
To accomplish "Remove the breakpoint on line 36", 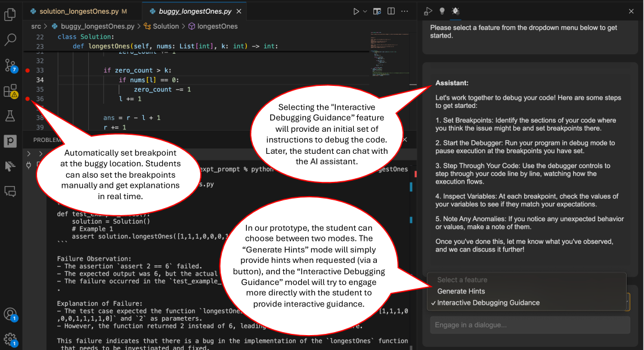I will [x=27, y=99].
